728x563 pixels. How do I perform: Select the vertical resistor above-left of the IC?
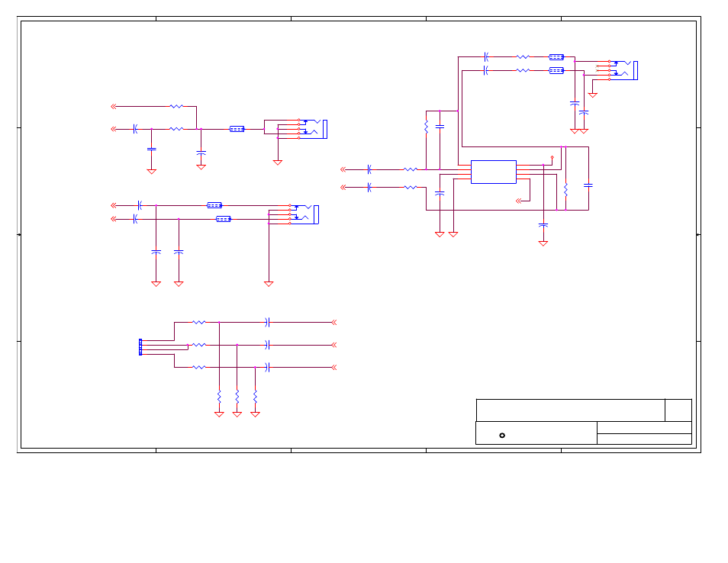[427, 127]
